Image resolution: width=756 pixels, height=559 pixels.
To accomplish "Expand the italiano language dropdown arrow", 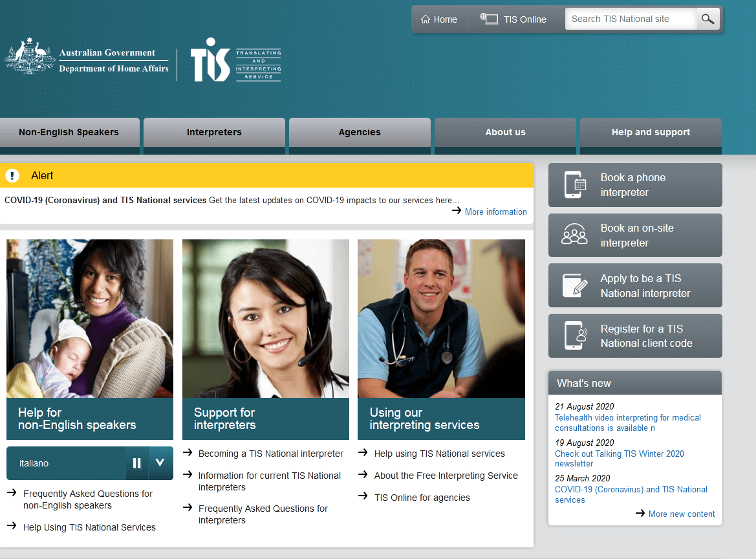I will (160, 463).
